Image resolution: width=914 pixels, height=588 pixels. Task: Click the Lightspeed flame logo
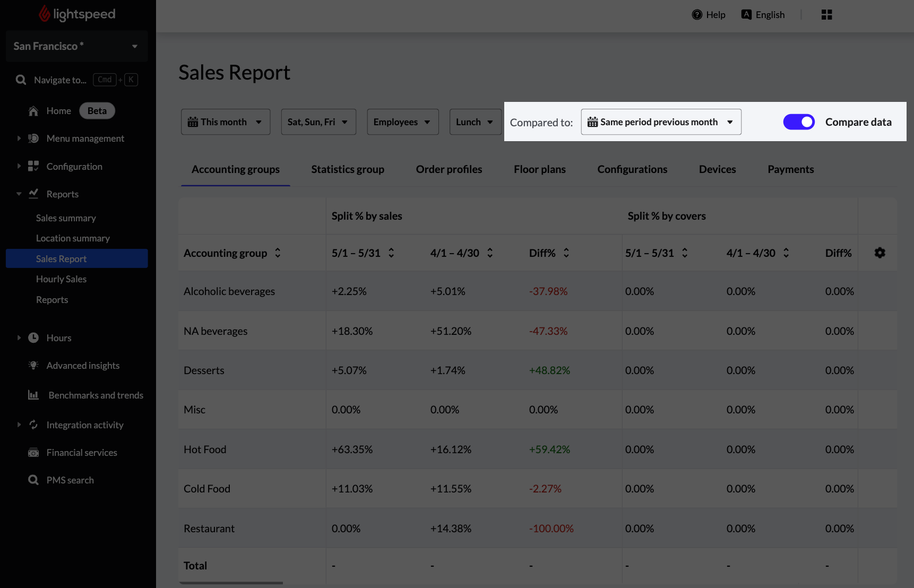[x=45, y=14]
